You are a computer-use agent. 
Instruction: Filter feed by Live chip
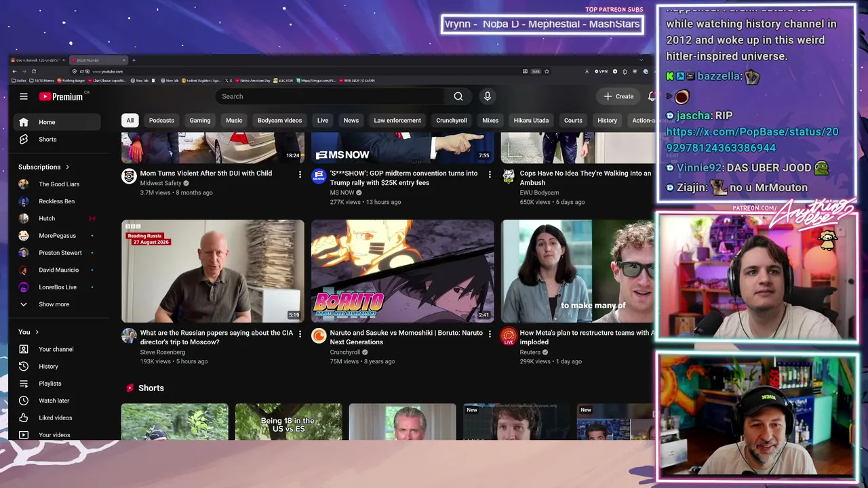tap(323, 121)
